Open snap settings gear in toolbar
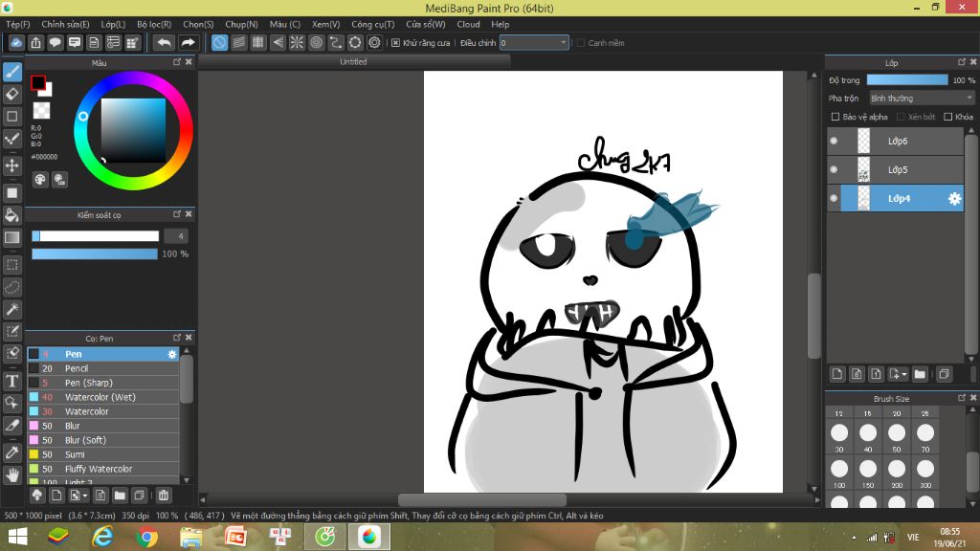 pyautogui.click(x=374, y=42)
